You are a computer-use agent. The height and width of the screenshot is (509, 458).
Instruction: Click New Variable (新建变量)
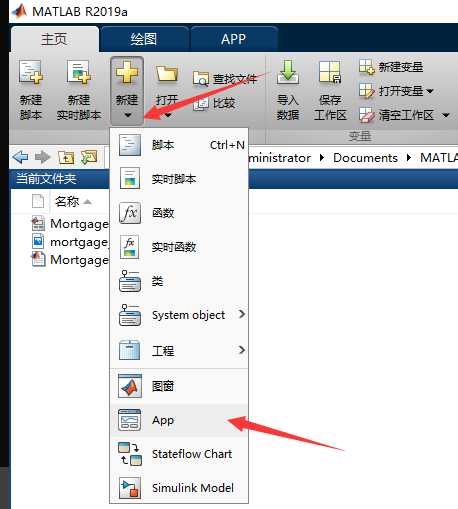coord(391,67)
